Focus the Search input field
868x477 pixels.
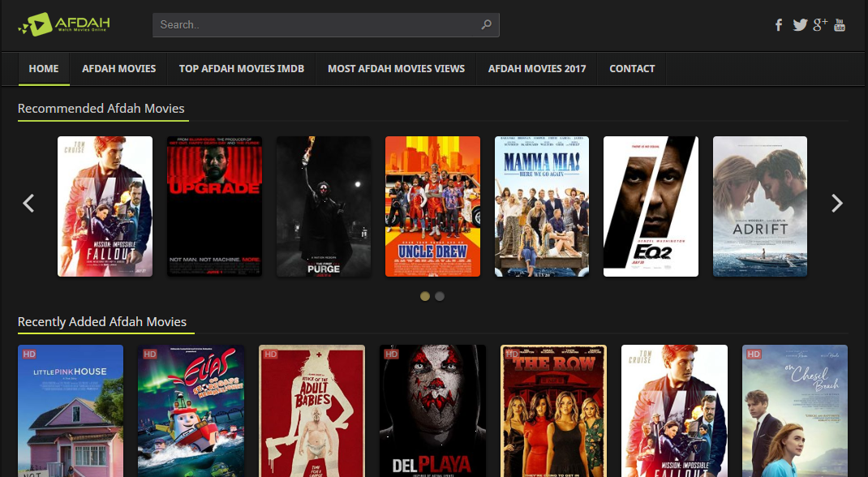pyautogui.click(x=316, y=24)
